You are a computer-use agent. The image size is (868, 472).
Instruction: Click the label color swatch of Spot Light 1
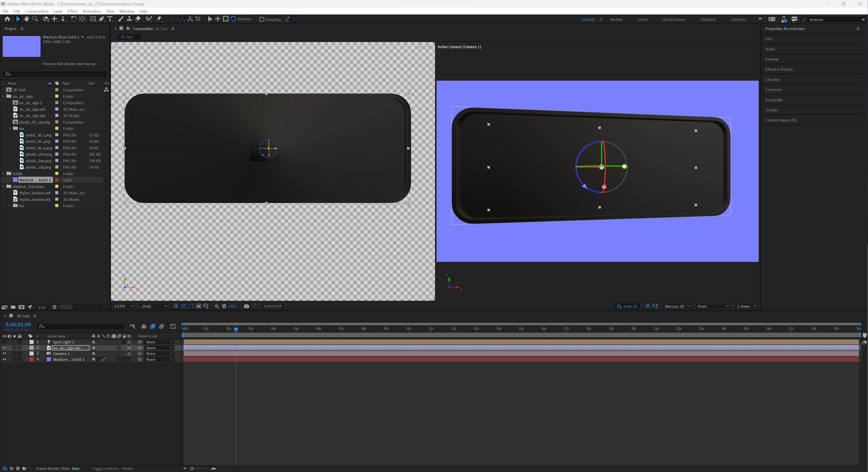click(32, 342)
